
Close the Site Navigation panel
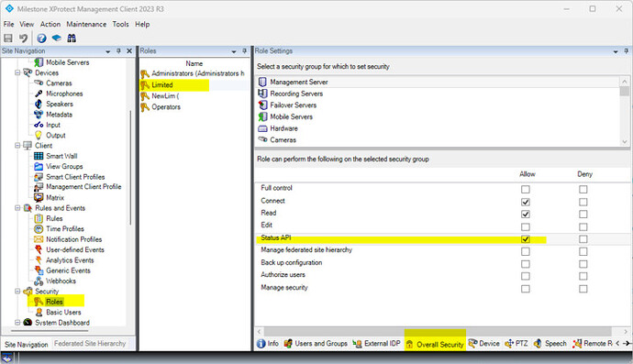(129, 50)
